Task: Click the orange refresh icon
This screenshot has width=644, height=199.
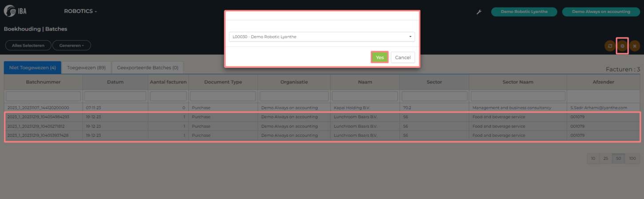Action: [x=610, y=46]
